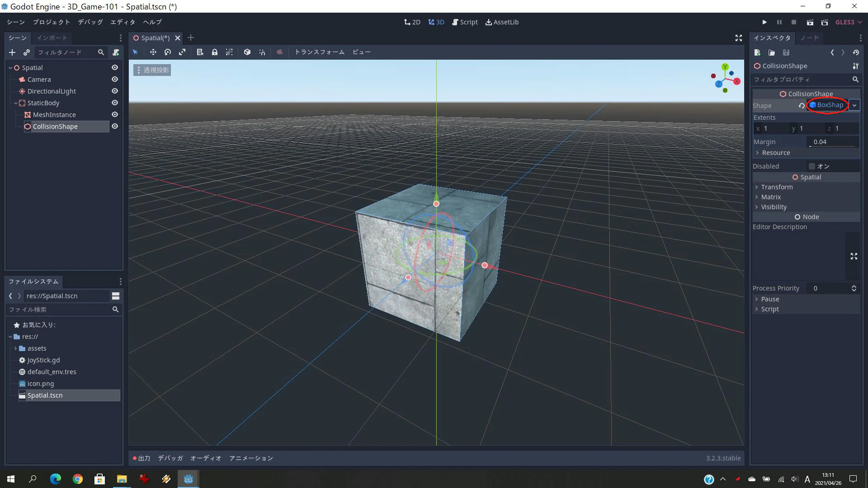Expand the Resource section
Screen dimensions: 868x488
(807, 153)
